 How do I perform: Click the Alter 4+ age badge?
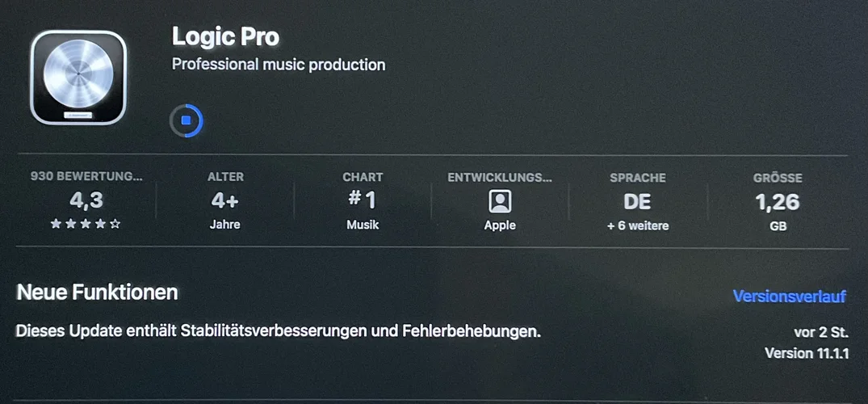225,200
